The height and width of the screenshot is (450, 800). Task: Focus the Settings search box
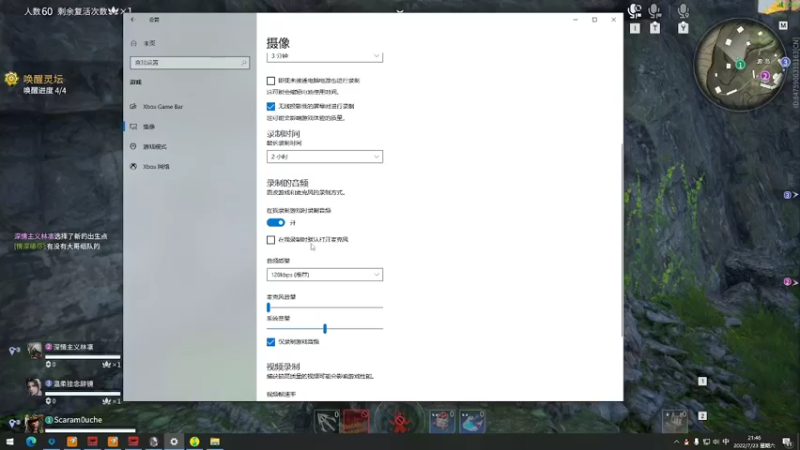(190, 62)
